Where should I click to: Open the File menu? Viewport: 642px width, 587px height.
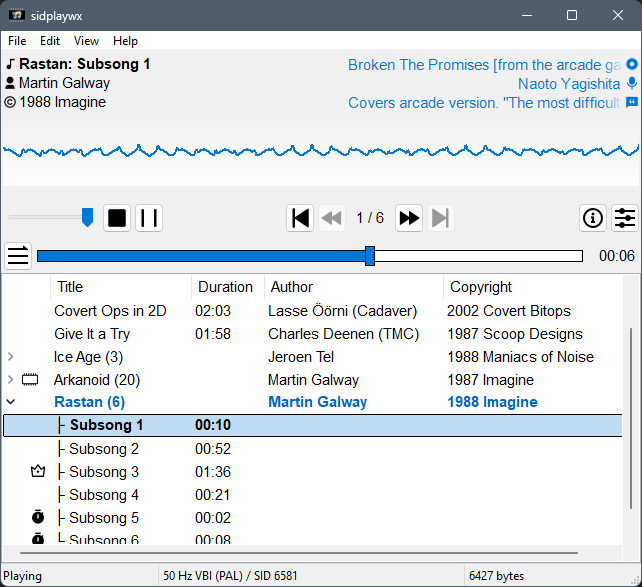(x=17, y=41)
